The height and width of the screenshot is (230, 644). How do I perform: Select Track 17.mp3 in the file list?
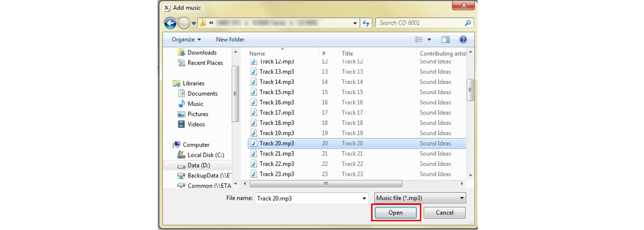tap(277, 113)
